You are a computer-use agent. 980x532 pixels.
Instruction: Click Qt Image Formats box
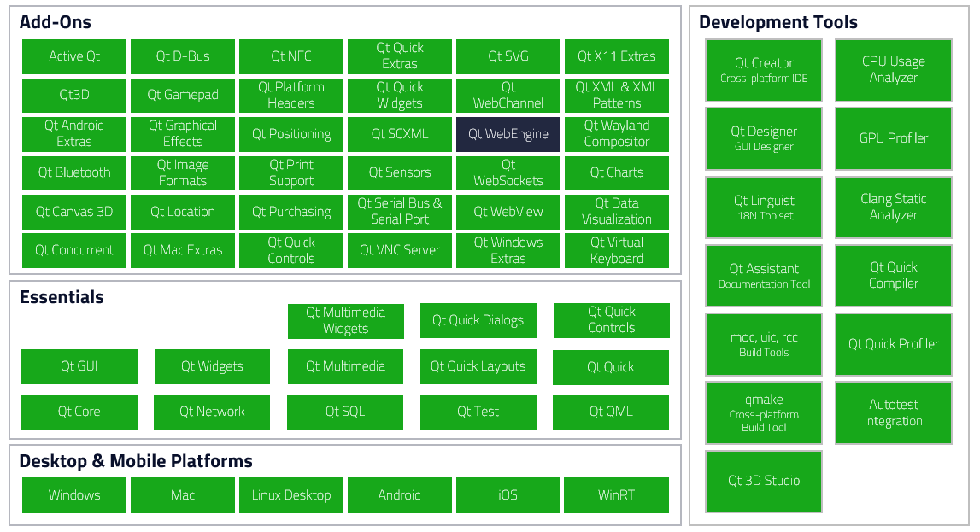pyautogui.click(x=183, y=172)
